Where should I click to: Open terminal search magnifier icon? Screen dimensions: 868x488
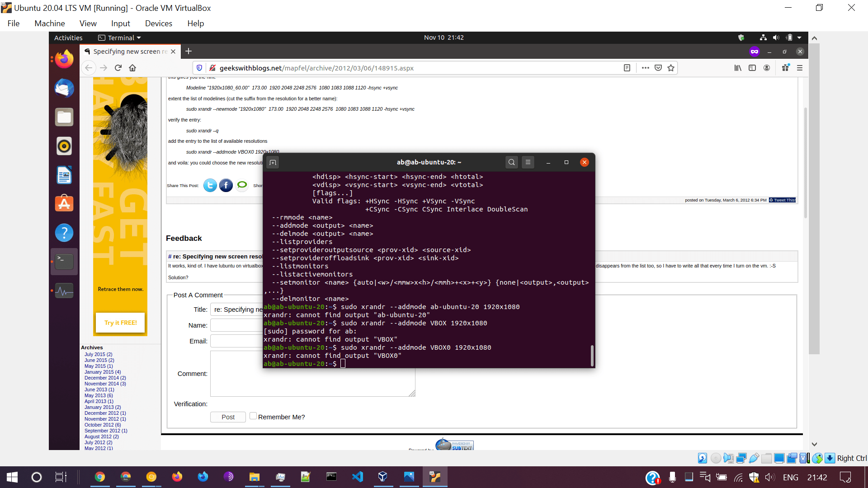[x=511, y=162]
